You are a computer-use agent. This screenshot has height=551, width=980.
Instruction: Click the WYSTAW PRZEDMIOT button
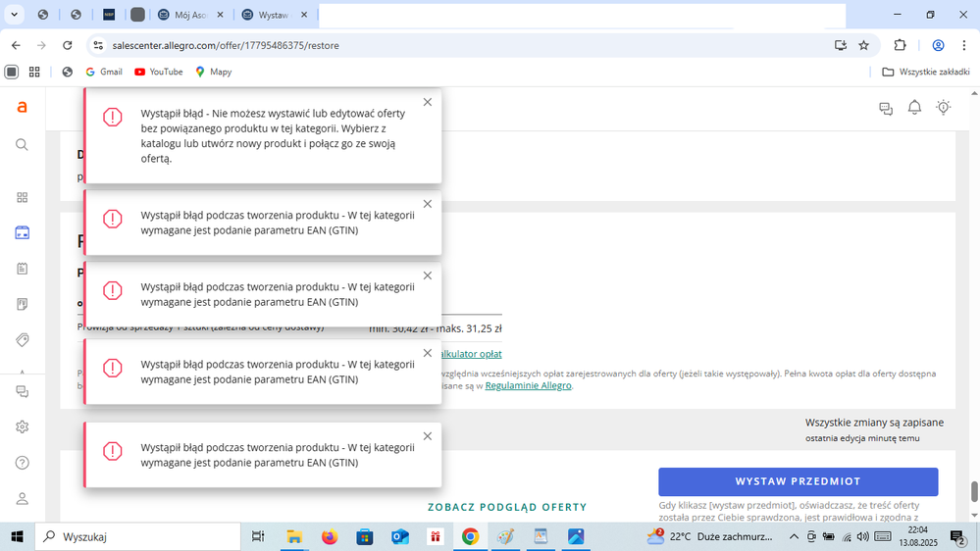click(x=799, y=481)
